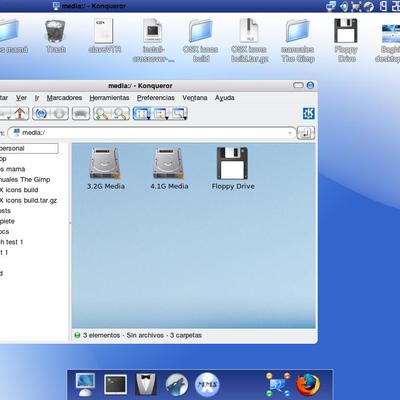The width and height of the screenshot is (400, 400).
Task: Click the globe icon in the system tray
Action: coord(369,6)
